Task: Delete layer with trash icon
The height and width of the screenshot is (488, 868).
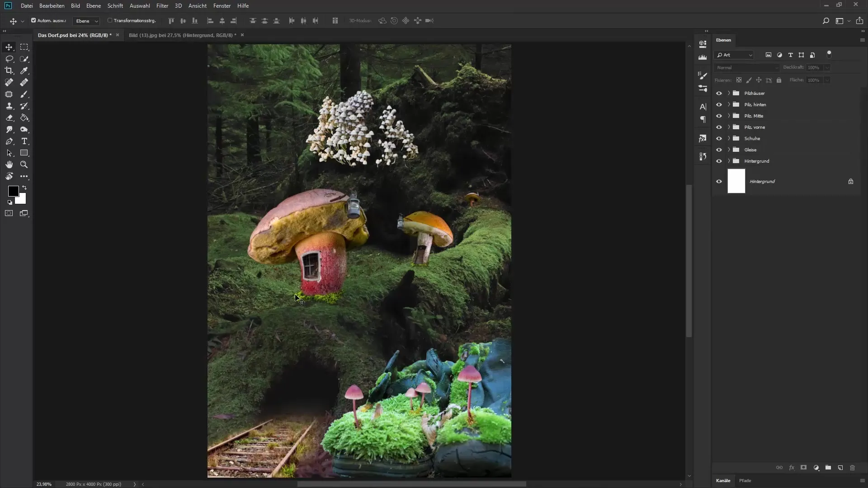Action: pyautogui.click(x=853, y=468)
